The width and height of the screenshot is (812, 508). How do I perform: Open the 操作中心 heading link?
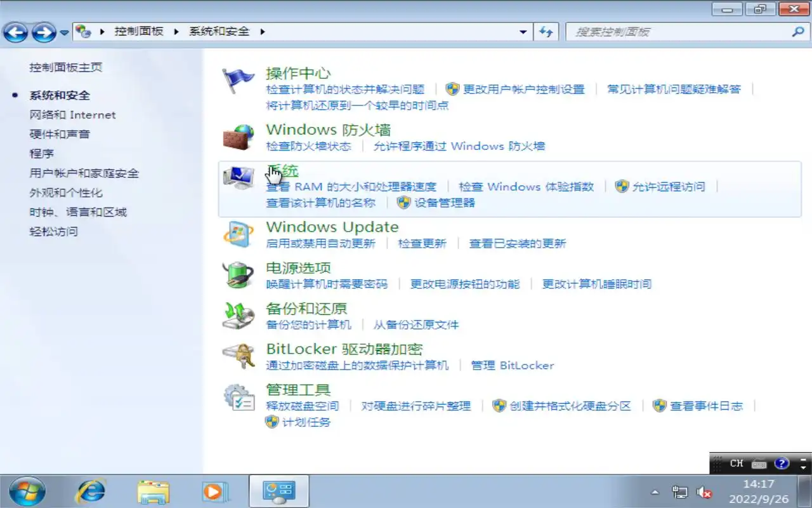click(x=298, y=73)
